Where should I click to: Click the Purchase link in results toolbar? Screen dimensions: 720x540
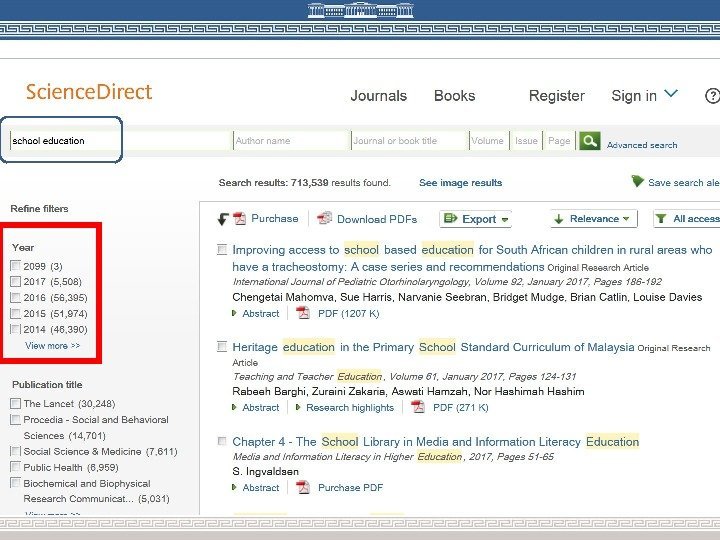(x=275, y=219)
